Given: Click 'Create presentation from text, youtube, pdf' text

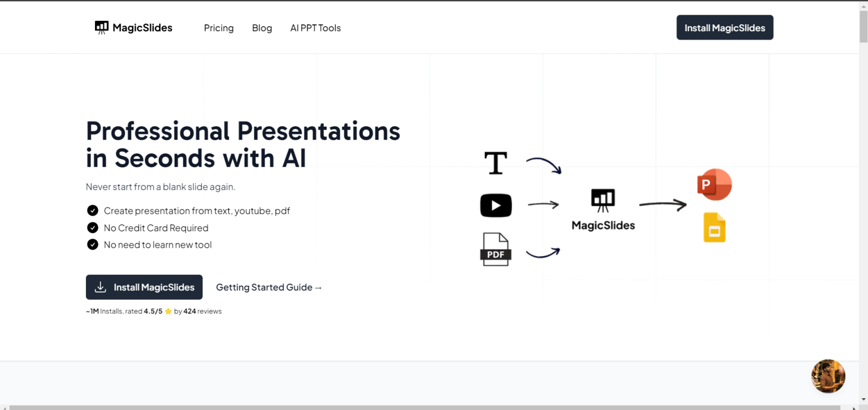Looking at the screenshot, I should 197,211.
